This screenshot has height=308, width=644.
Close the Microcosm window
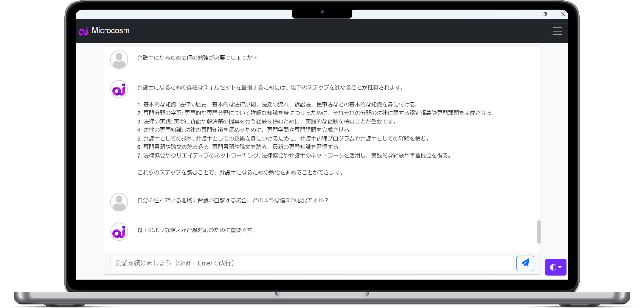(x=563, y=14)
